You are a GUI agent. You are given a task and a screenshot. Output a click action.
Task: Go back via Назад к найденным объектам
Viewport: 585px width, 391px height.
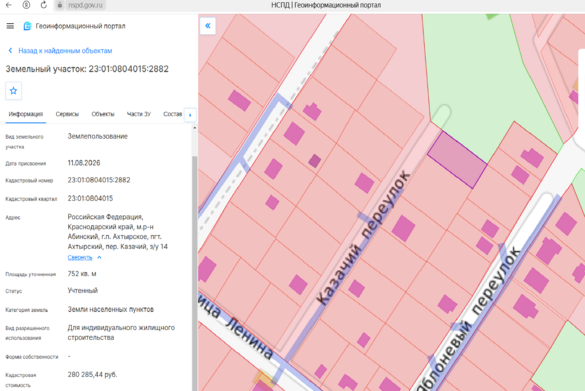point(65,51)
